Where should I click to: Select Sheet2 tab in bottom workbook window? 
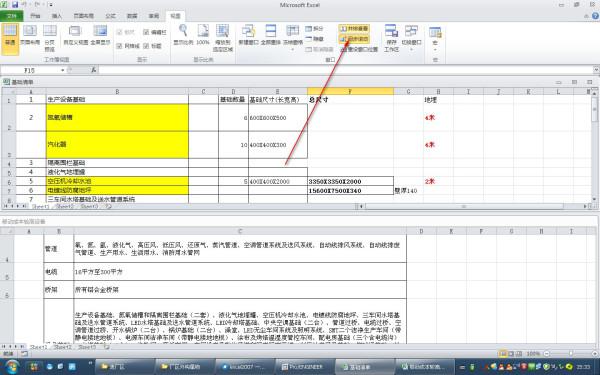point(63,347)
